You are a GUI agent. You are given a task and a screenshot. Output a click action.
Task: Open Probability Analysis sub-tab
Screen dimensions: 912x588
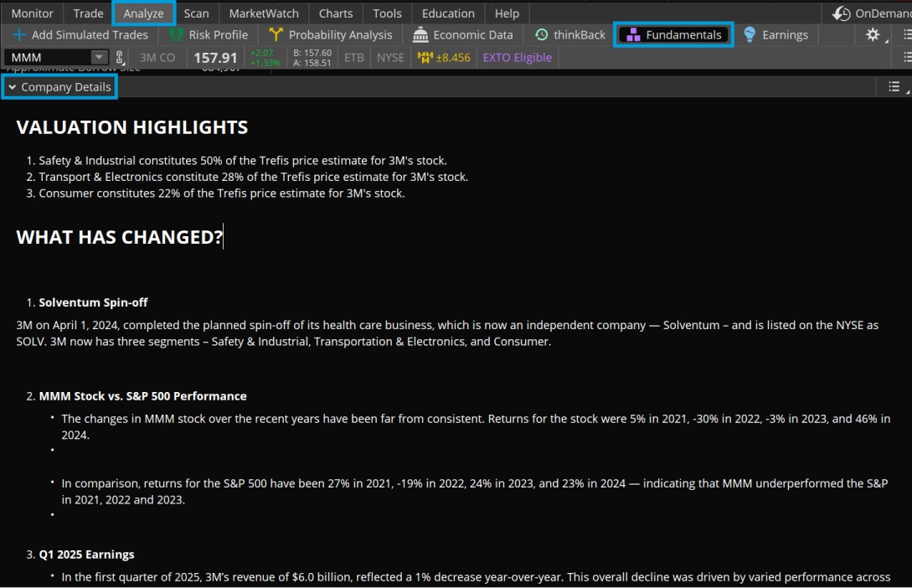tap(330, 35)
